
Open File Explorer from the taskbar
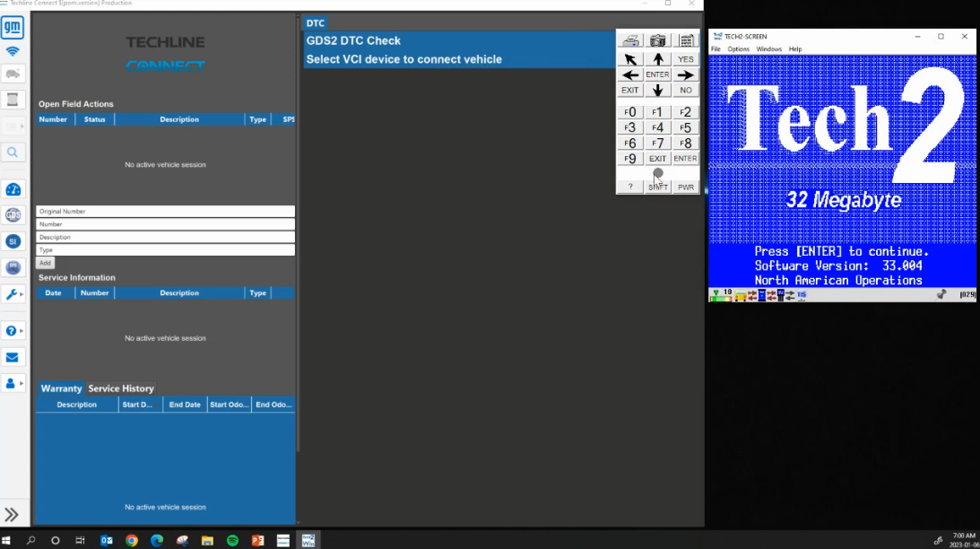[207, 540]
